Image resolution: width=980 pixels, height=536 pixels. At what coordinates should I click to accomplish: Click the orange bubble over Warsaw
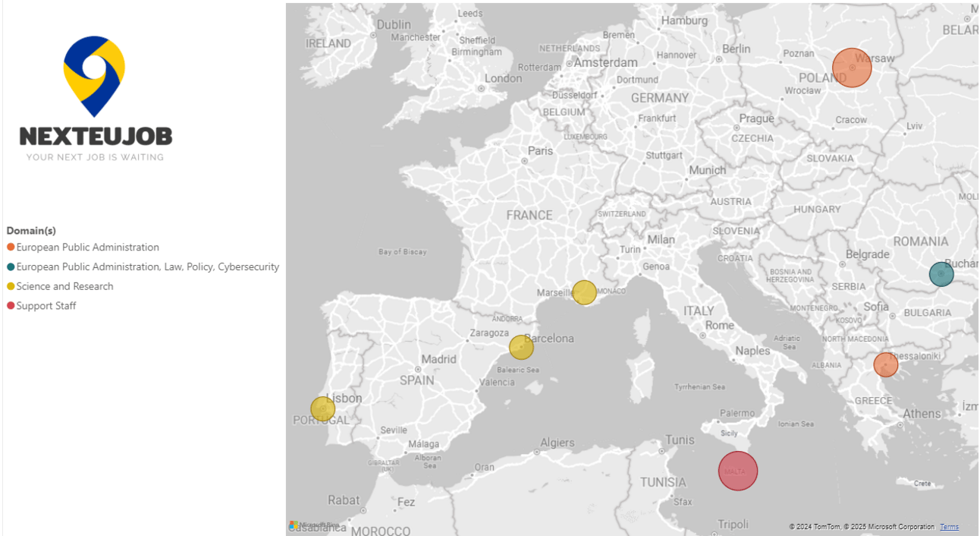852,68
